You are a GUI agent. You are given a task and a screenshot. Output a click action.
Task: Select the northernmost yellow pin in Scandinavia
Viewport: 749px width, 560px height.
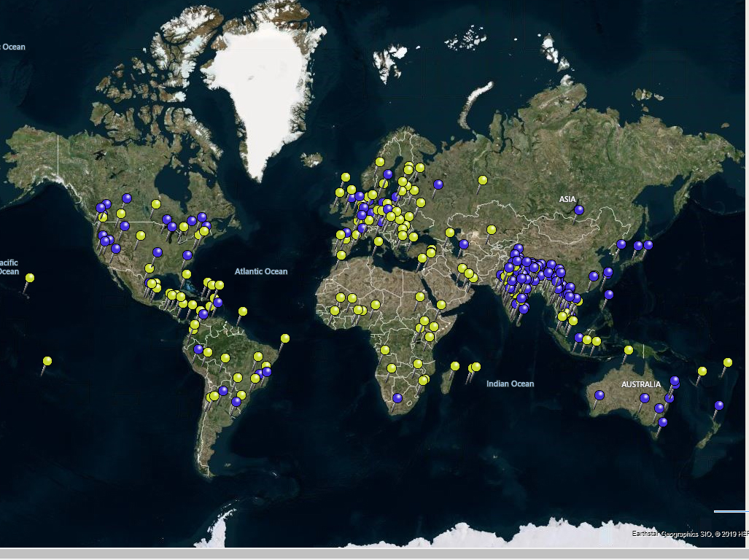(x=380, y=162)
